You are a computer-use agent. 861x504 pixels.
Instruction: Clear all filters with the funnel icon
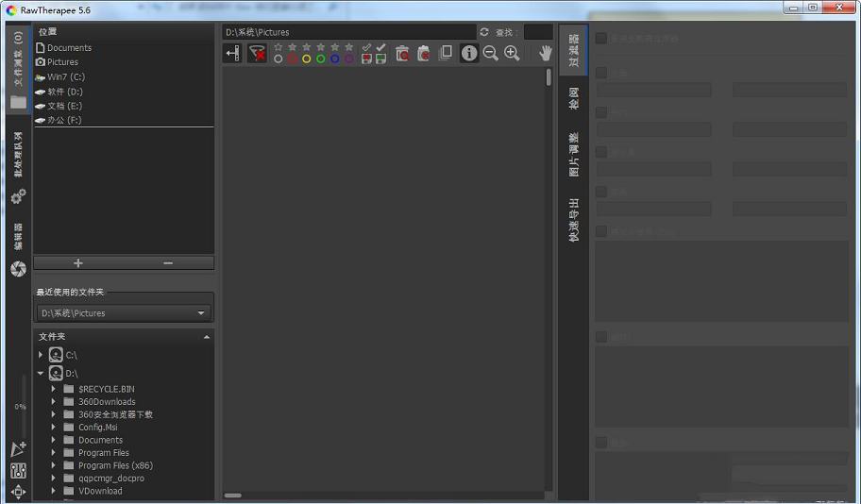pos(257,54)
